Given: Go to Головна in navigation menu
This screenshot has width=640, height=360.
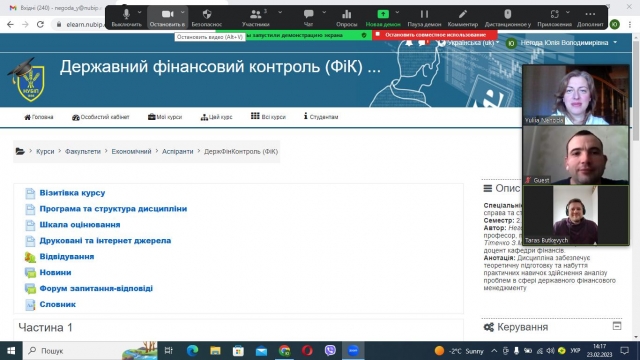Looking at the screenshot, I should (39, 117).
